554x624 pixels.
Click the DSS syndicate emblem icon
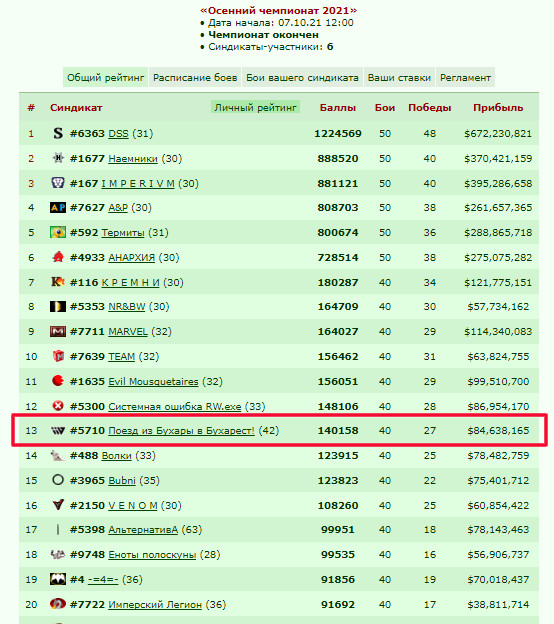[x=58, y=133]
